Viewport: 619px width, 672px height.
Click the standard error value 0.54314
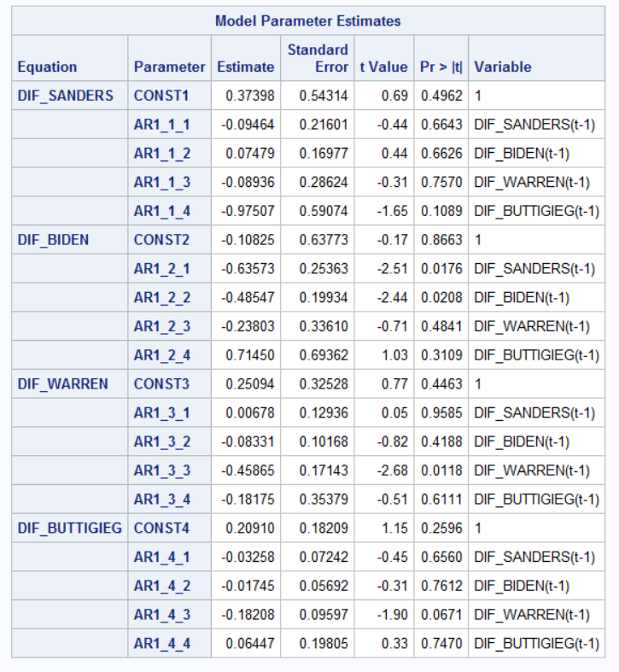[x=324, y=96]
